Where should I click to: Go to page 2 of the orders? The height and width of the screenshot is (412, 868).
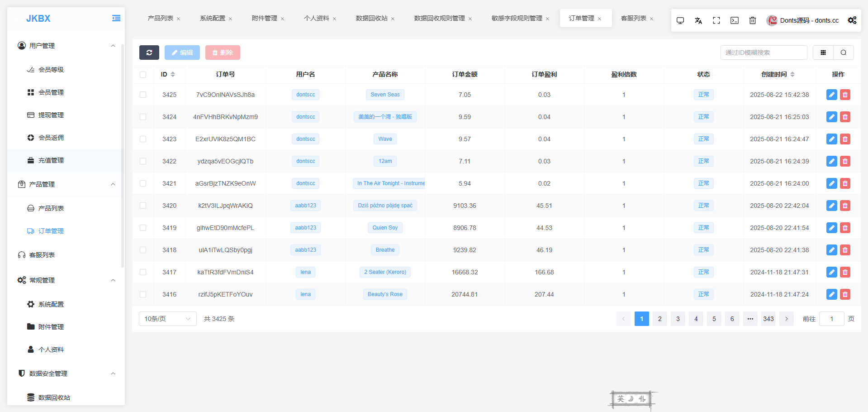click(659, 319)
